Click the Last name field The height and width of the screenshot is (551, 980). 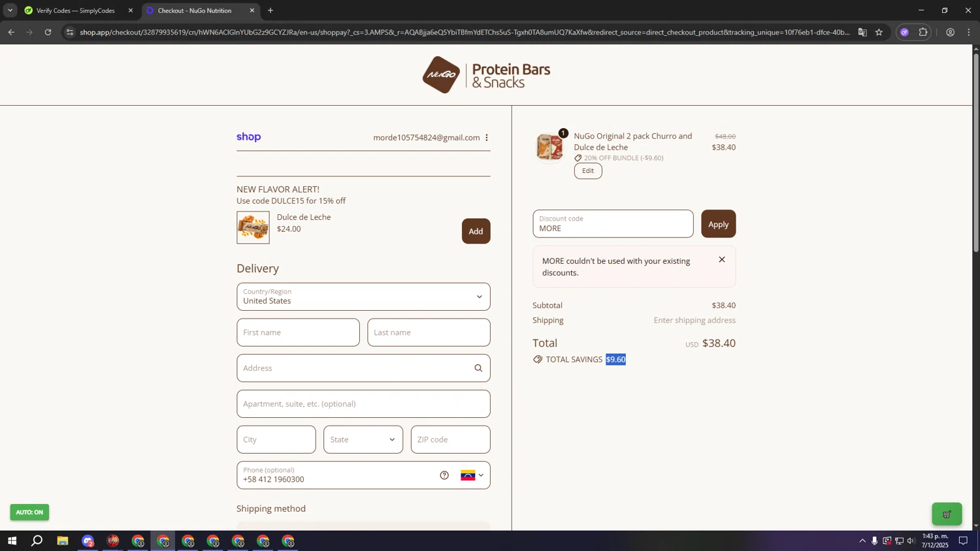point(429,332)
